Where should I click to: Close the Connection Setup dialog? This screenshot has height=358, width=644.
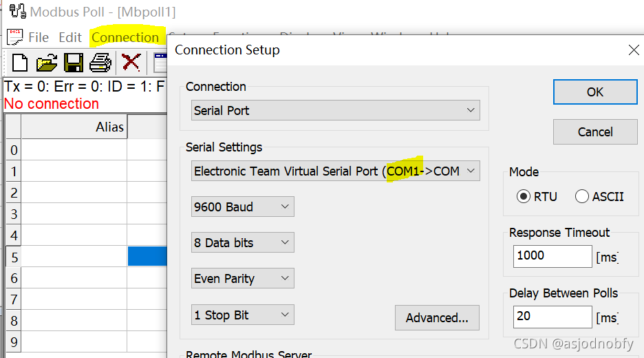pyautogui.click(x=634, y=50)
